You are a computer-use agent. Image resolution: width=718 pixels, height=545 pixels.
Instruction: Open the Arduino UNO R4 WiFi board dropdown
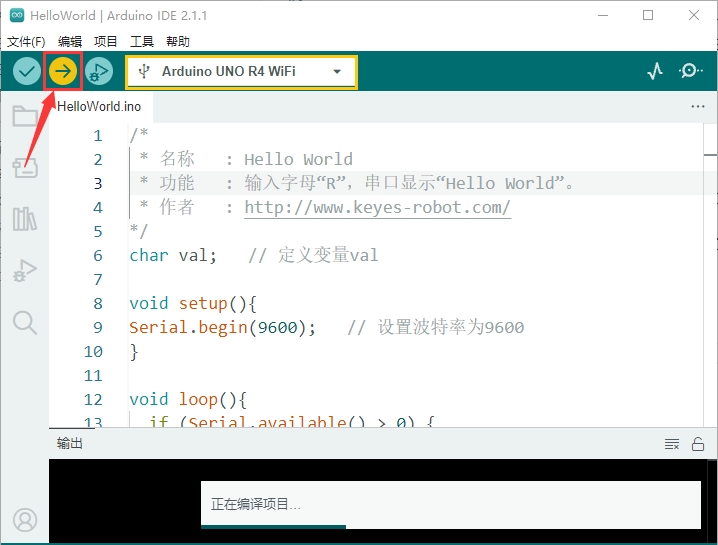point(241,72)
